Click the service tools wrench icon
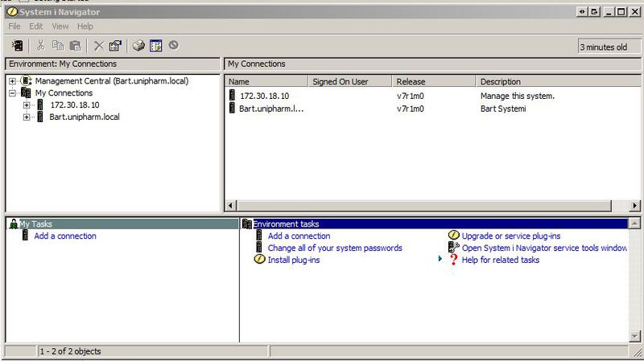Image resolution: width=644 pixels, height=361 pixels. (453, 247)
